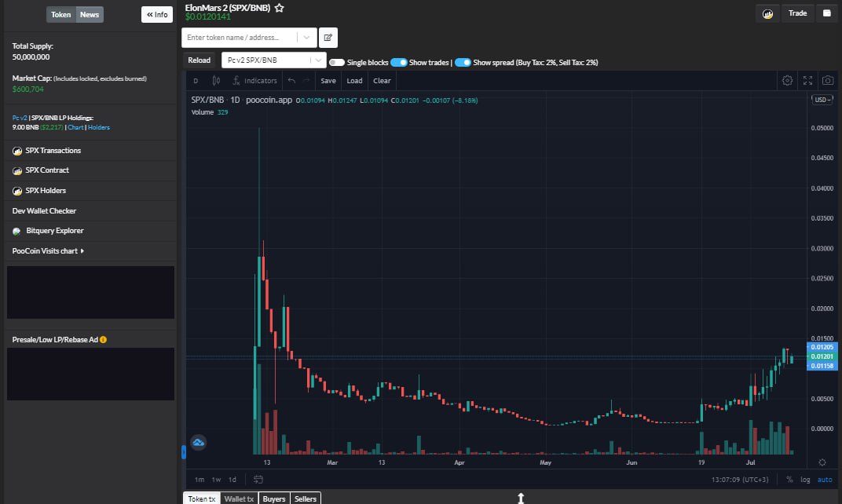Open the USD currency dropdown on price axis

pos(823,100)
